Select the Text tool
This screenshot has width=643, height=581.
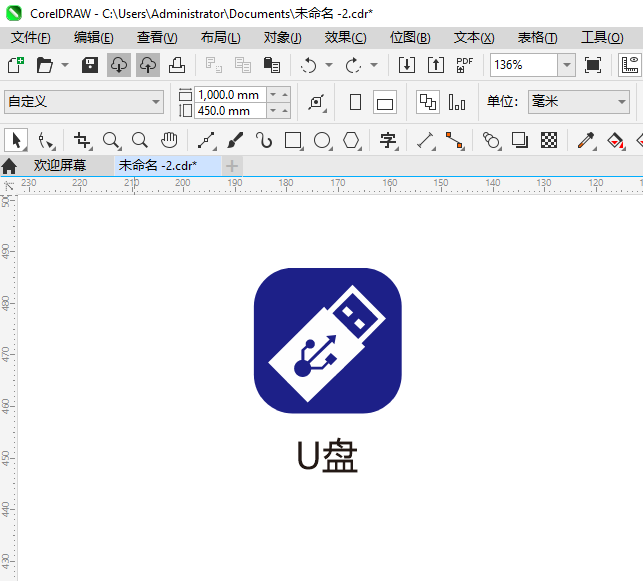click(388, 141)
